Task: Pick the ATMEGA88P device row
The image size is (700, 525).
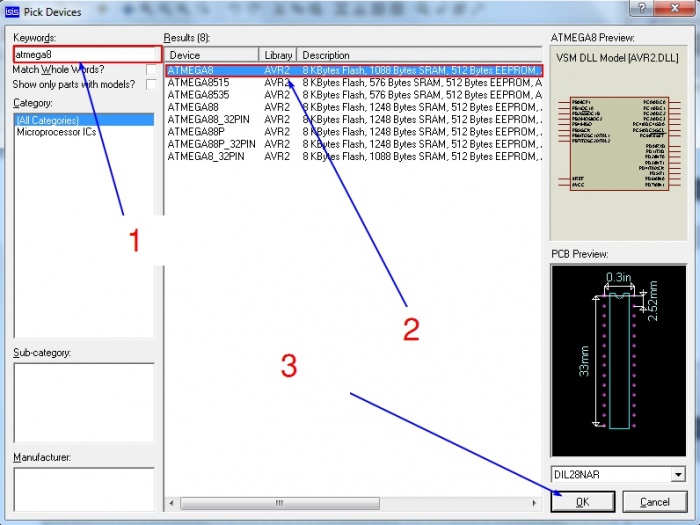Action: 354,132
